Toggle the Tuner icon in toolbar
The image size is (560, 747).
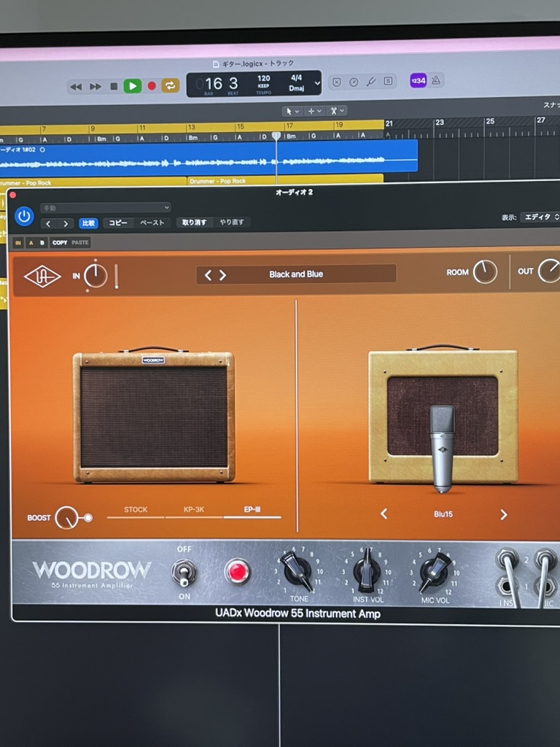pyautogui.click(x=354, y=82)
